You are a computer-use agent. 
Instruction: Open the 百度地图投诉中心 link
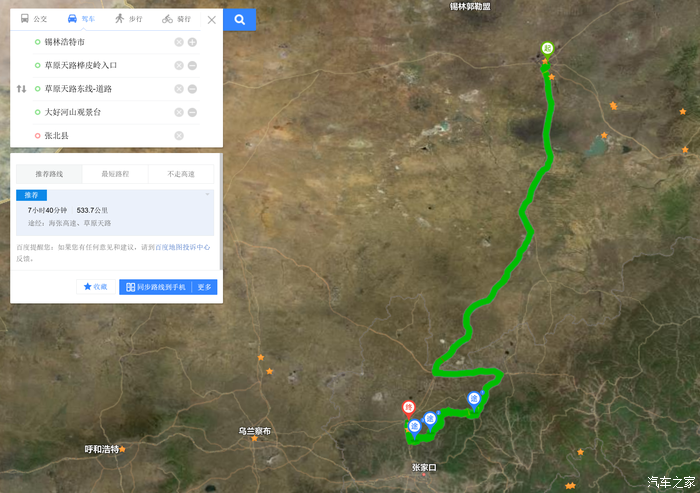(x=183, y=247)
